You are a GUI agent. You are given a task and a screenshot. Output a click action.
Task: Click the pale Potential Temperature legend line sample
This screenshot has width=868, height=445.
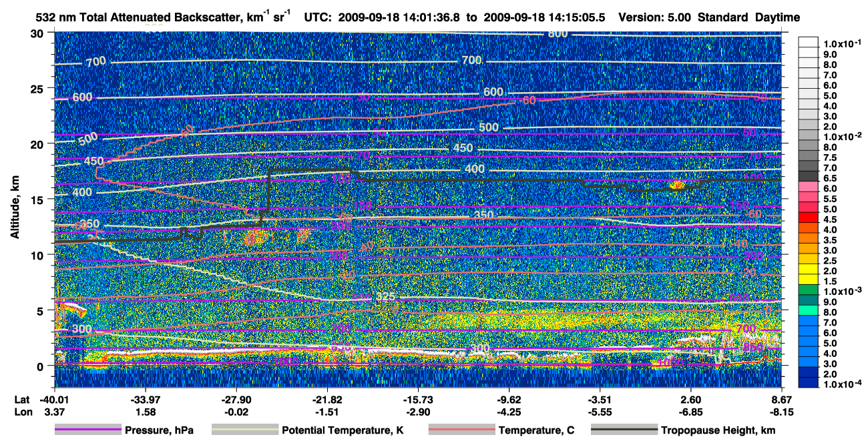245,430
